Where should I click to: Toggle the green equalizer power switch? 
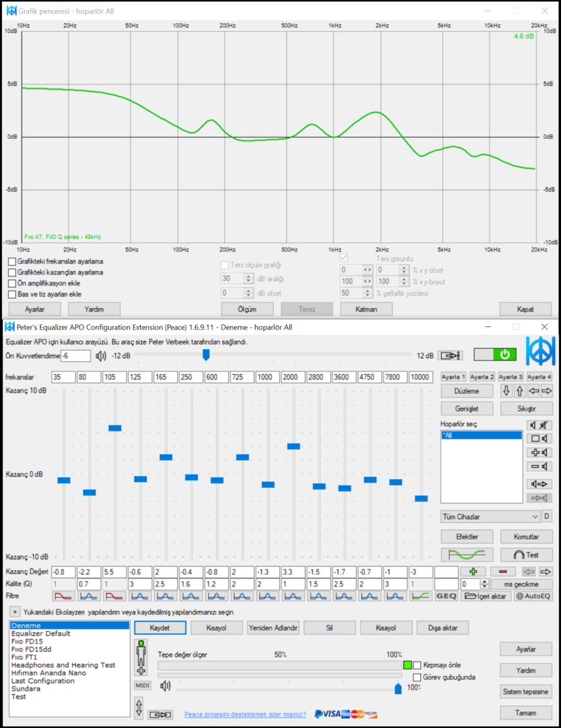pyautogui.click(x=495, y=355)
